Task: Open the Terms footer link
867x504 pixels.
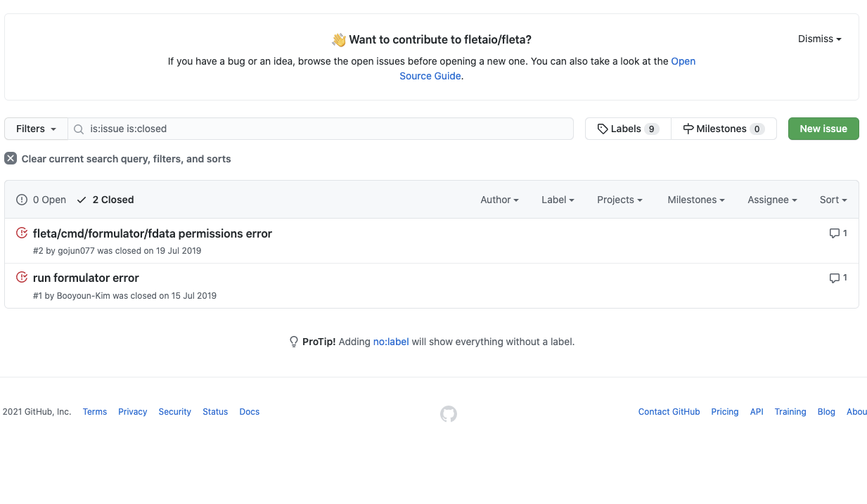Action: point(95,412)
